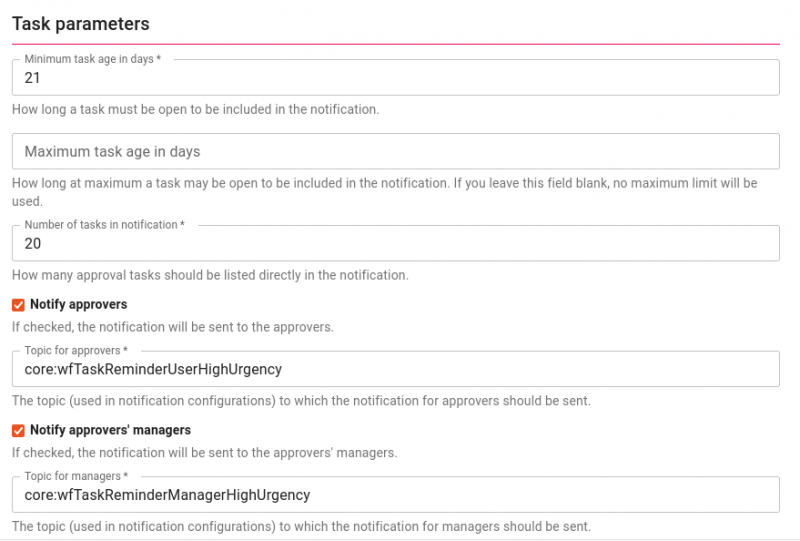Viewport: 800px width, 541px height.
Task: Click the help text about how long a task must be open
Action: [x=195, y=109]
